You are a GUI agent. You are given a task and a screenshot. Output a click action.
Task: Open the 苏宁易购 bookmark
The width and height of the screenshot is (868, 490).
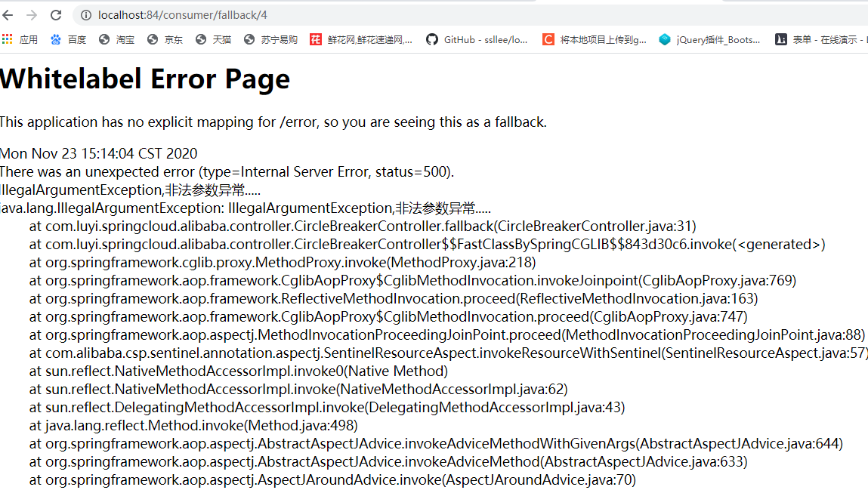pyautogui.click(x=270, y=39)
